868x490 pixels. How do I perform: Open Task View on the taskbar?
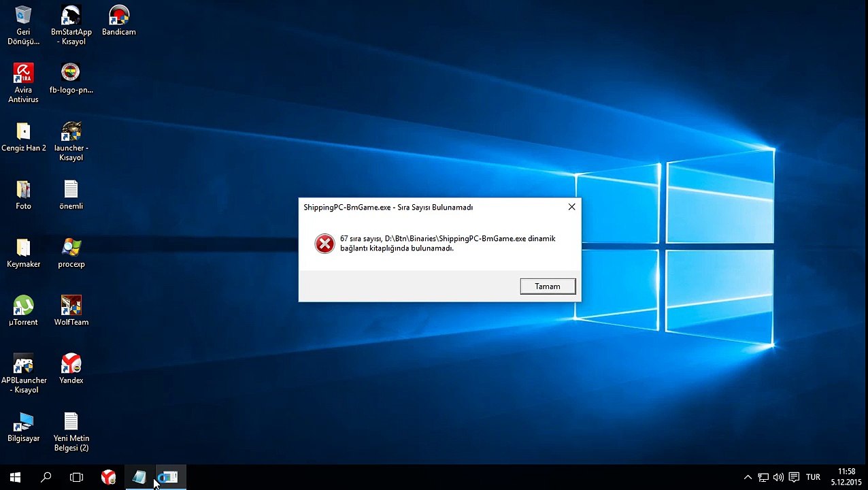(76, 477)
